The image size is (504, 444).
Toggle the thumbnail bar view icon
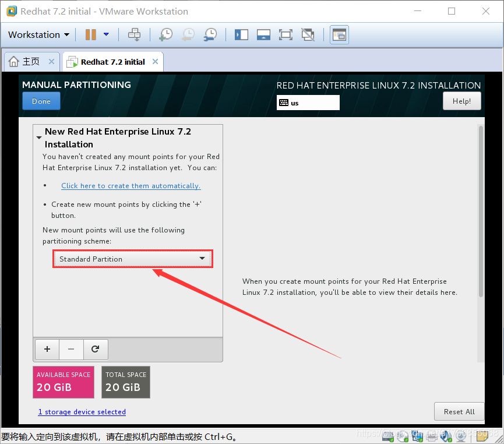coord(263,34)
